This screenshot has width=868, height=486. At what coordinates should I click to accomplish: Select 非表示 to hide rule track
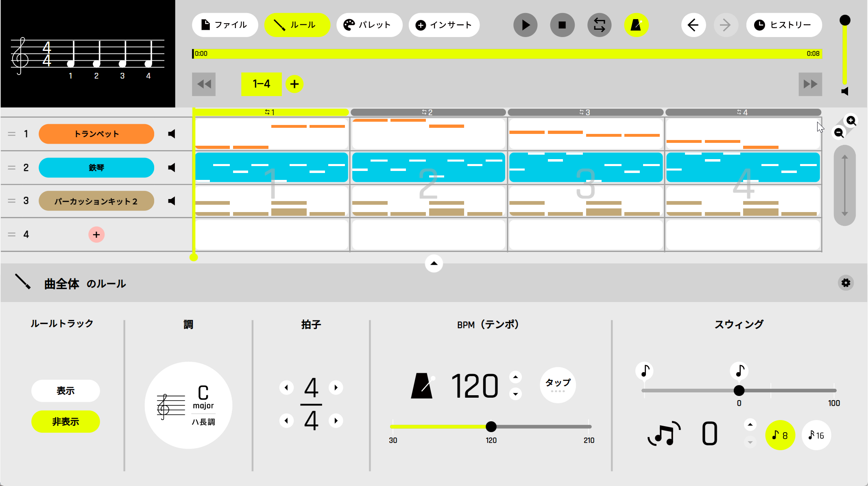pyautogui.click(x=65, y=422)
